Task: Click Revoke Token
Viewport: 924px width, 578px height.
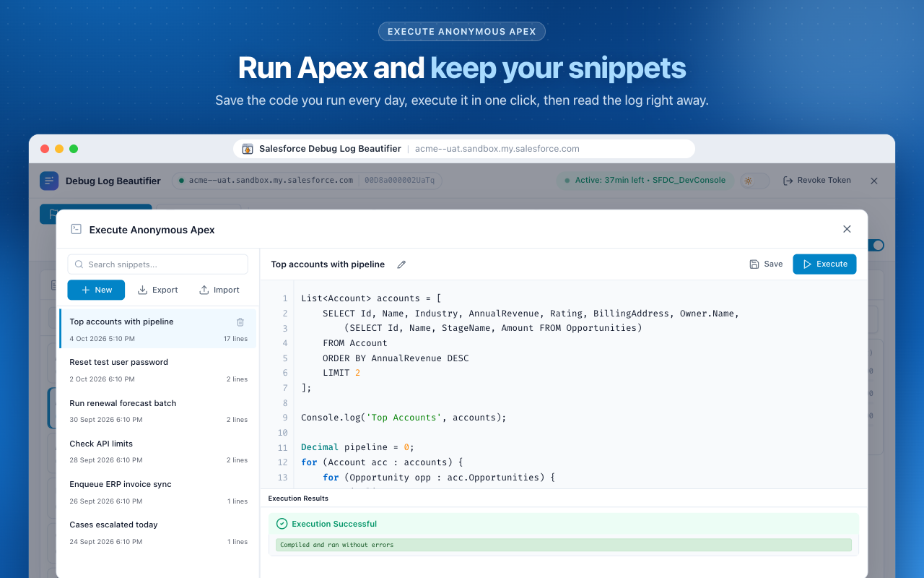Action: coord(816,181)
